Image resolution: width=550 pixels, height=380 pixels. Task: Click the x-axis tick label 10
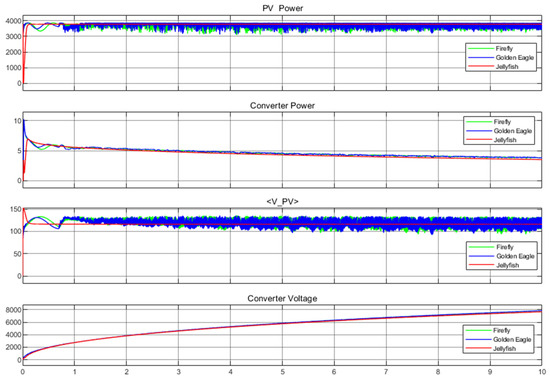(542, 372)
